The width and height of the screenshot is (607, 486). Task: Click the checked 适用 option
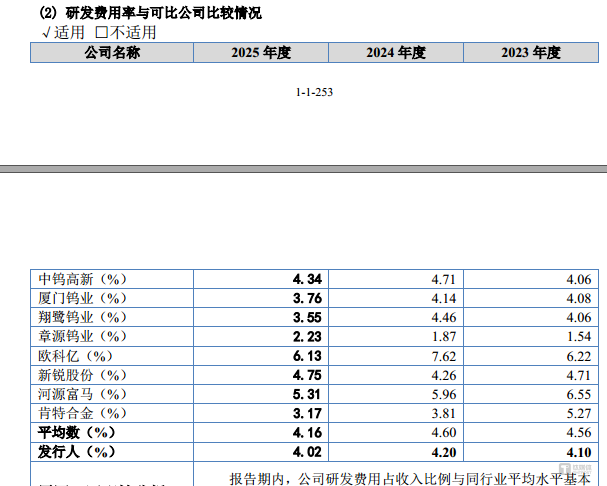(63, 33)
